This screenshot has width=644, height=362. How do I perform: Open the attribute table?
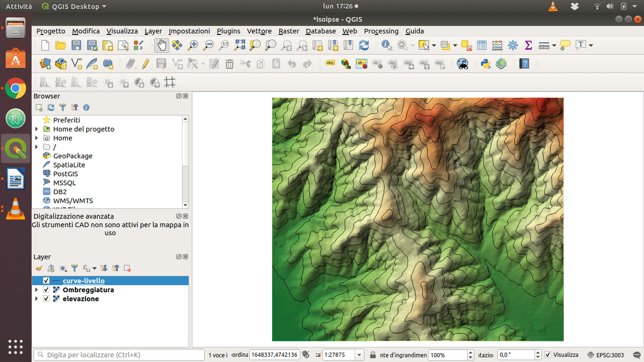tap(482, 45)
